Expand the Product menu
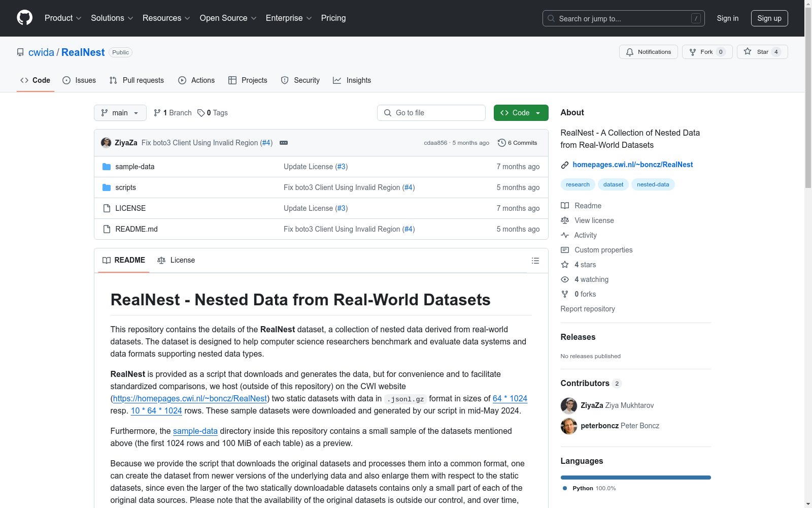This screenshot has width=812, height=508. 63,18
